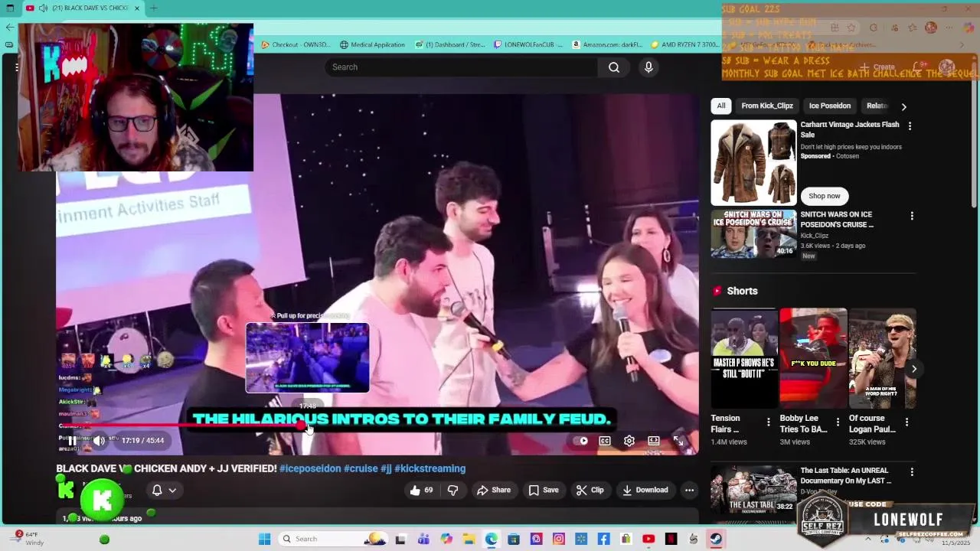Open notification bell dropdown for channel
This screenshot has width=980, height=551.
point(165,491)
